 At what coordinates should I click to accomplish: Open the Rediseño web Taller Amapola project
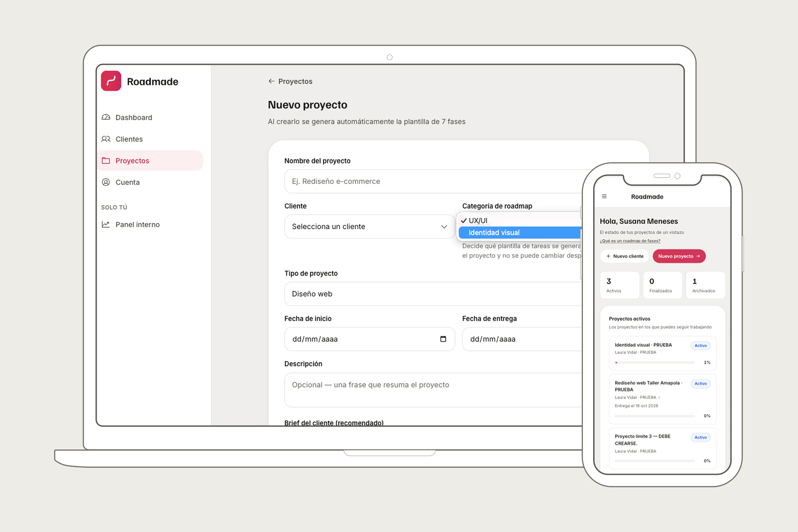click(663, 399)
